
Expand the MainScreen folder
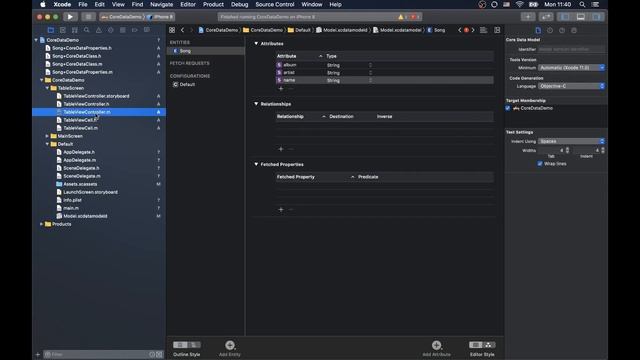tap(47, 136)
